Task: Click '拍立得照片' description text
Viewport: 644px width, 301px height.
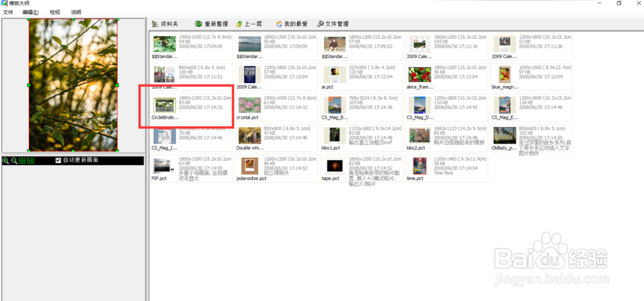Action: (x=276, y=173)
